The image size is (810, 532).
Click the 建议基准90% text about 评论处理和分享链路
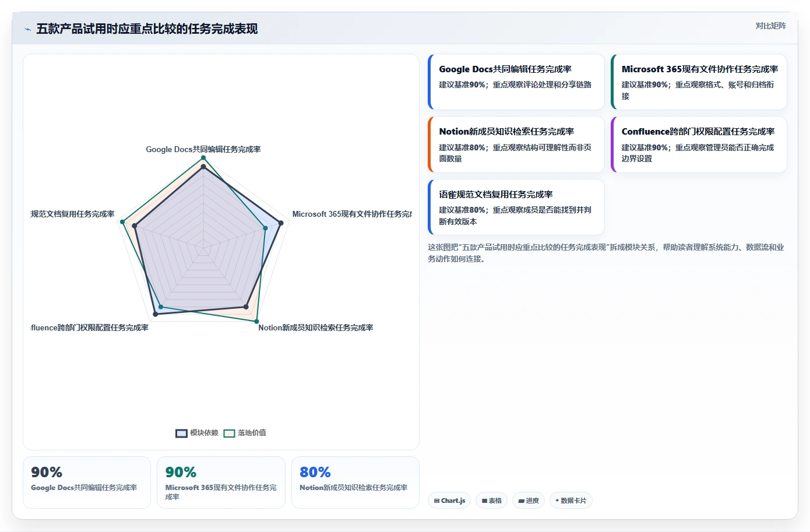[515, 84]
